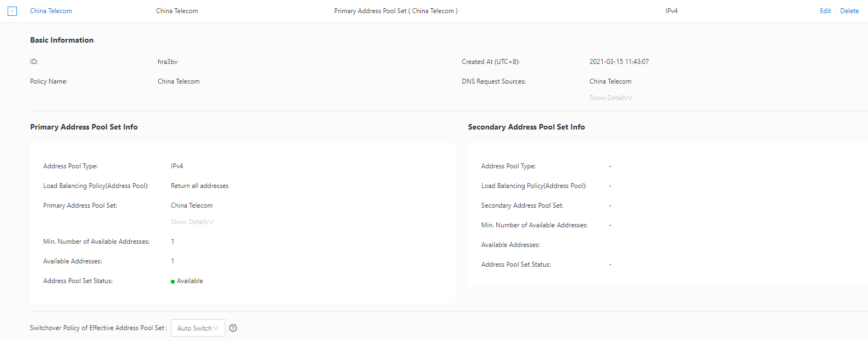Click the Basic Information heading

pos(62,40)
